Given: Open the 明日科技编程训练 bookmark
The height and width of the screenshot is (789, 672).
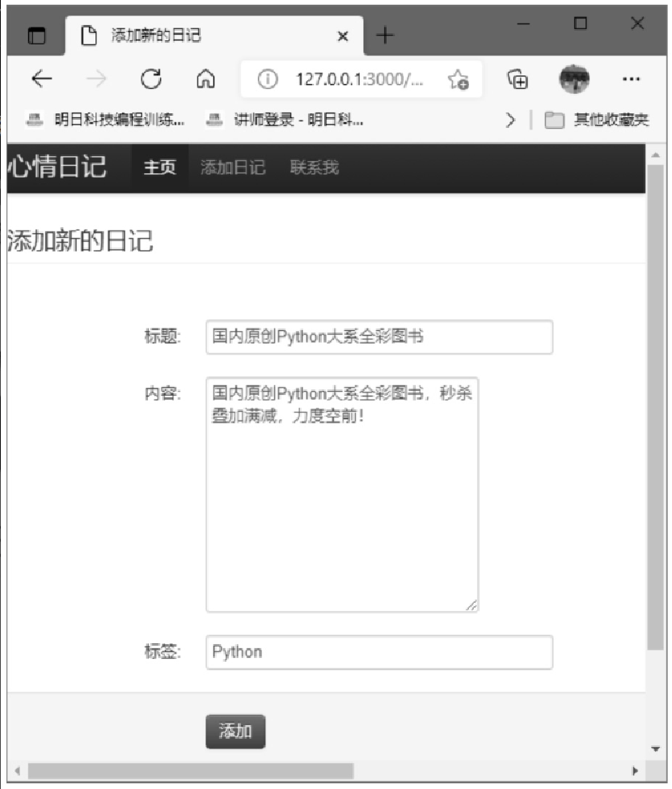Looking at the screenshot, I should tap(106, 120).
